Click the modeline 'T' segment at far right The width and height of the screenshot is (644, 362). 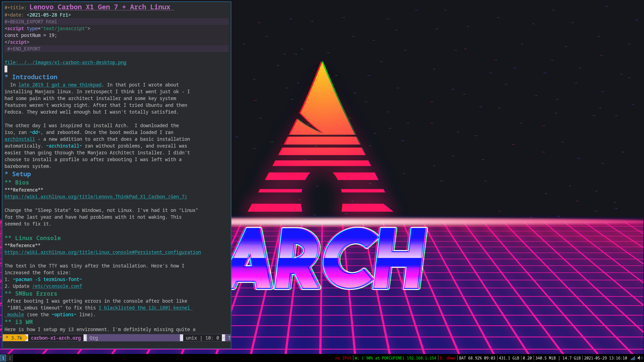click(229, 338)
